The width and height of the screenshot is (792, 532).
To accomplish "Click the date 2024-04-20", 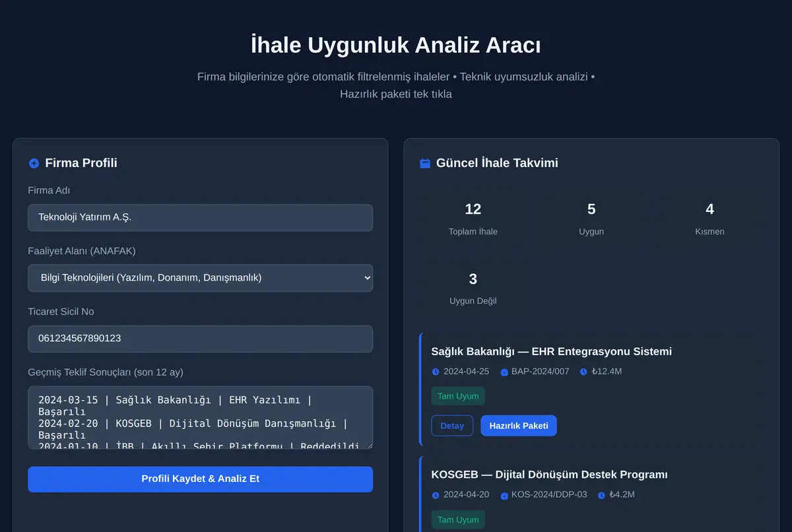I will 466,495.
